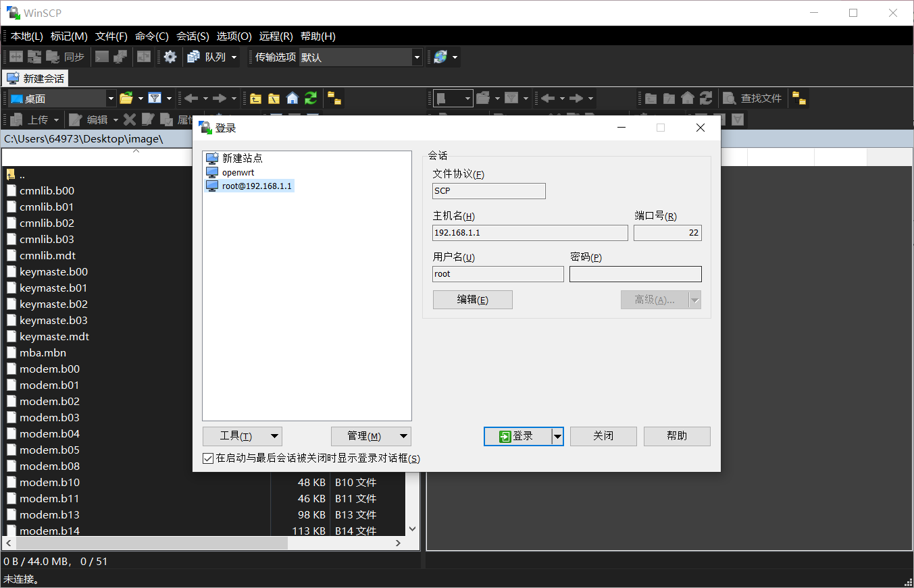Uncheck show login dialog on startup option

pyautogui.click(x=207, y=458)
